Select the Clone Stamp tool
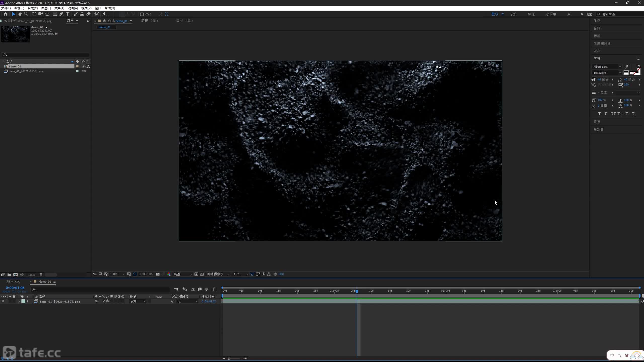This screenshot has width=644, height=362. tap(82, 14)
